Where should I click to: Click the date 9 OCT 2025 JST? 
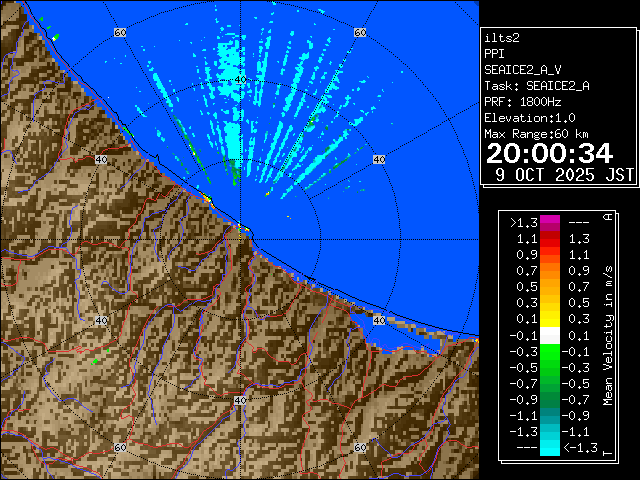click(565, 174)
